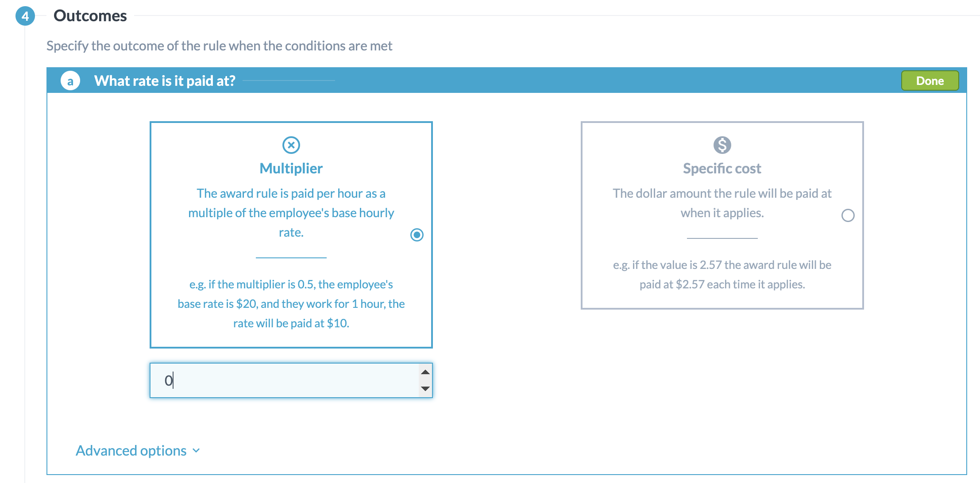This screenshot has width=980, height=483.
Task: Choose the Specific cost card title
Action: click(722, 169)
